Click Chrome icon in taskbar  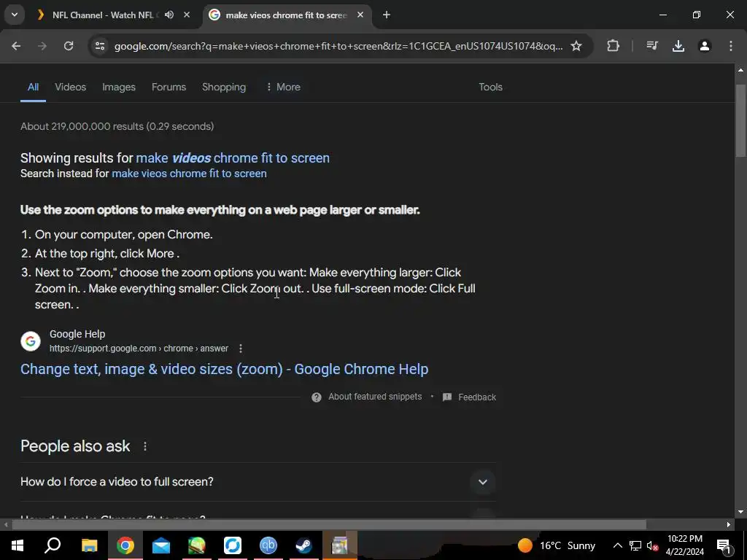click(125, 545)
